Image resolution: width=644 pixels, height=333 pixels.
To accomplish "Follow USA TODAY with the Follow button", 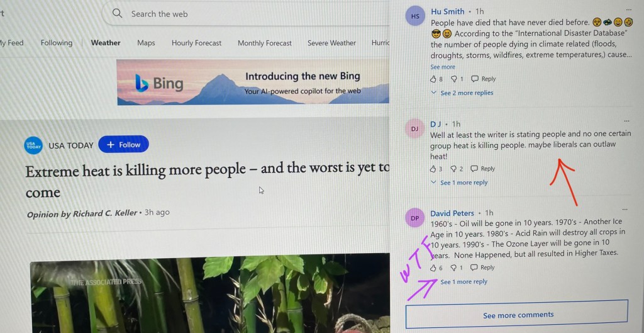I will [124, 145].
